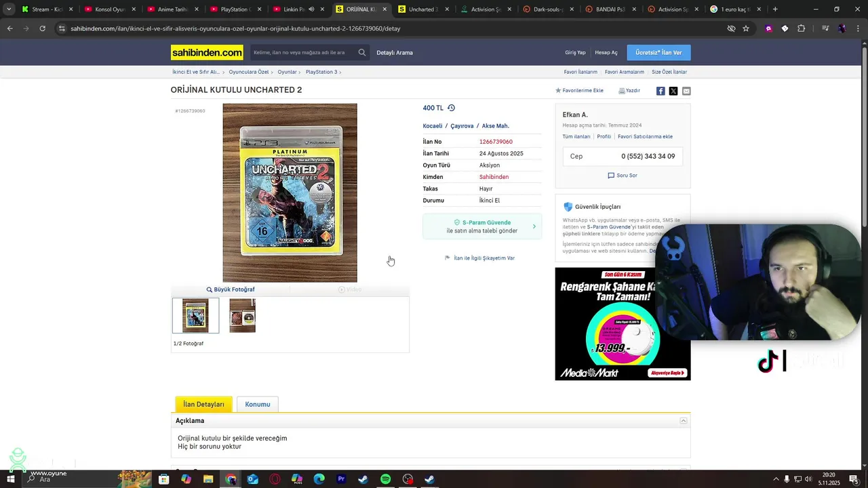Image resolution: width=868 pixels, height=488 pixels.
Task: Switch to the İlan Detayları tab
Action: coord(203,405)
